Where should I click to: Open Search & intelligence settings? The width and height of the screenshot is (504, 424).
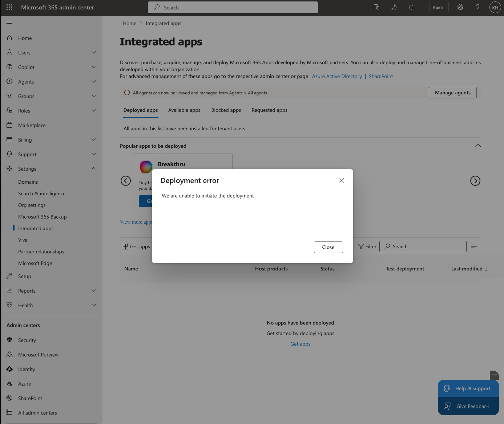42,193
